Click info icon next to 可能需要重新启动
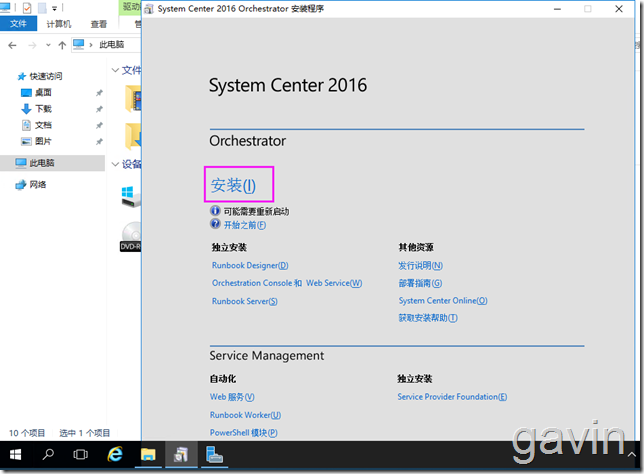Screen dimensions: 644x474 [x=215, y=211]
